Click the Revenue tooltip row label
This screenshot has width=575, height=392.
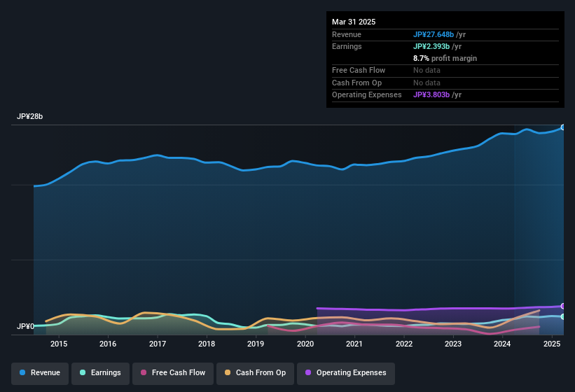click(x=347, y=34)
